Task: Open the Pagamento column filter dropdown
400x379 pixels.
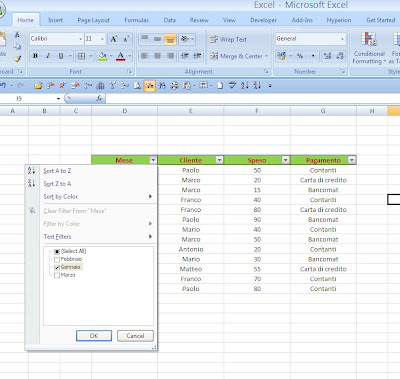Action: (352, 160)
